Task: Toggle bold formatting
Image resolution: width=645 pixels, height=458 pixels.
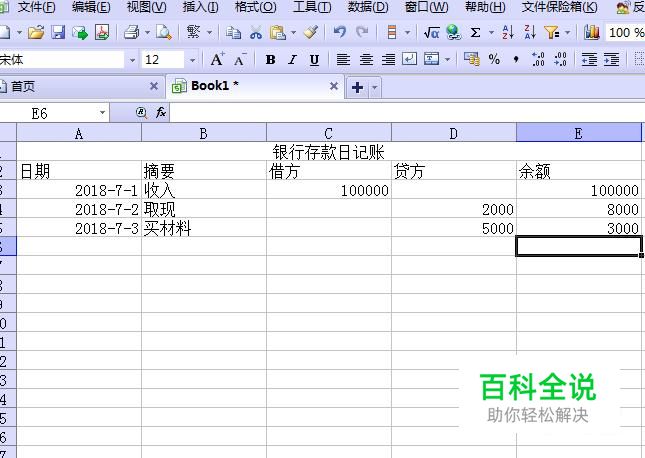Action: tap(270, 60)
